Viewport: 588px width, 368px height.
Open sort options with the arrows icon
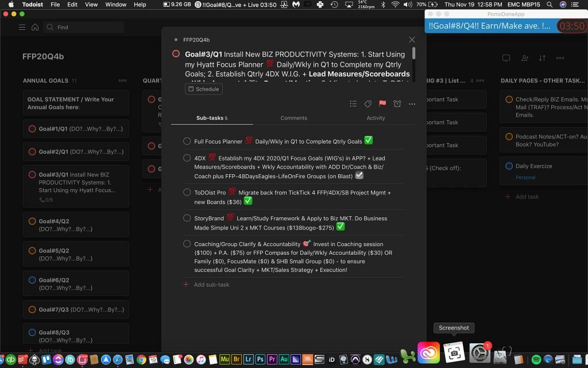543,58
